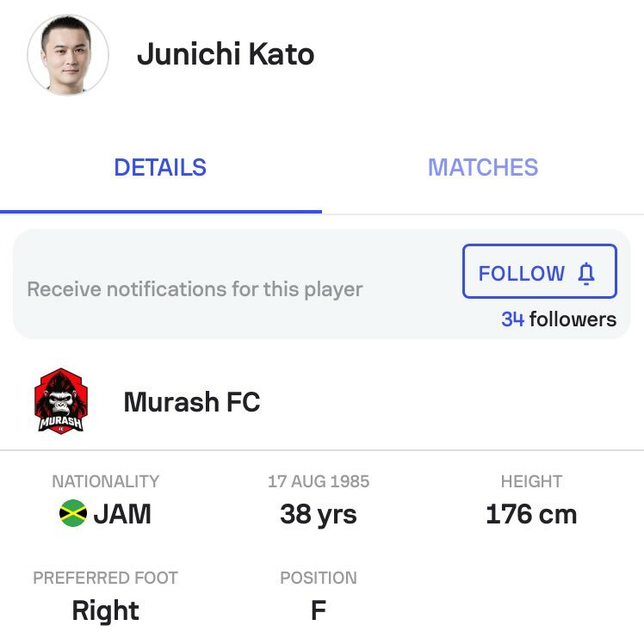Select the 38 yrs age value
Image resolution: width=644 pixels, height=644 pixels.
(319, 515)
